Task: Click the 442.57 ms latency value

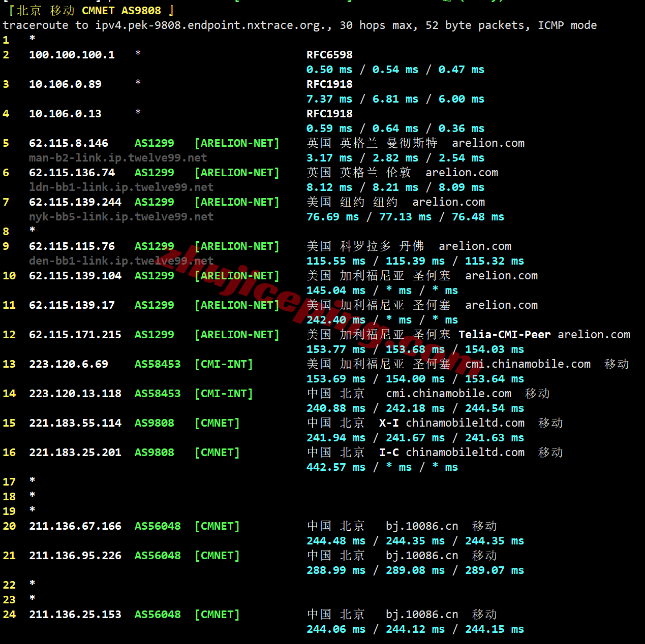Action: [336, 467]
